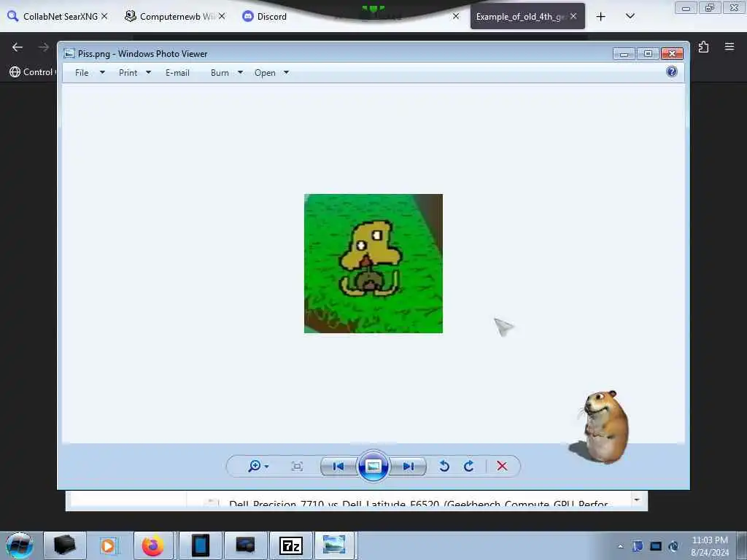Close the Windows Photo Viewer window
747x560 pixels.
pos(672,54)
